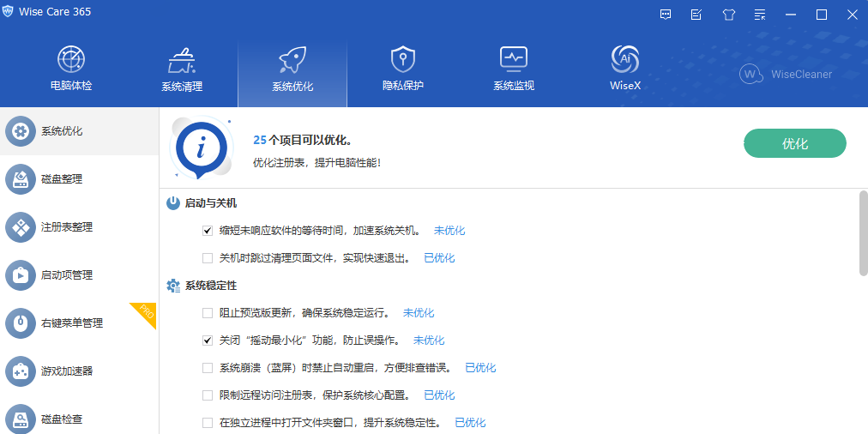Open the 电脑体检 radar icon
This screenshot has width=868, height=434.
point(71,59)
